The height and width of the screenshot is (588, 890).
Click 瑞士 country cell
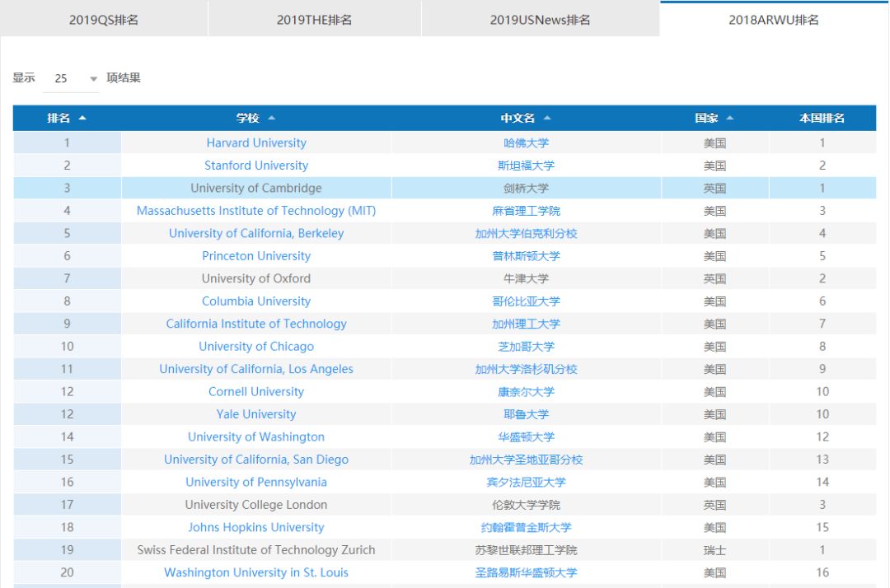(x=714, y=550)
